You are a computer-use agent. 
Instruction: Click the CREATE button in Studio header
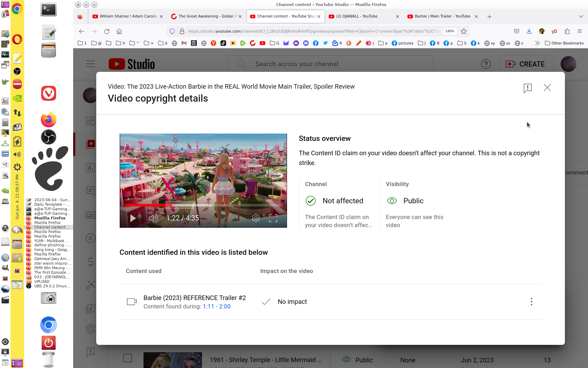click(x=525, y=64)
